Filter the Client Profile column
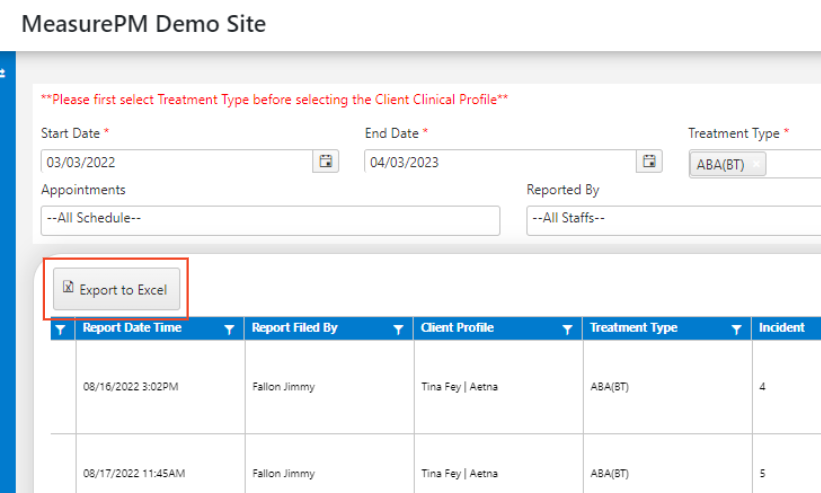Viewport: 821px width, 493px height. [x=568, y=329]
